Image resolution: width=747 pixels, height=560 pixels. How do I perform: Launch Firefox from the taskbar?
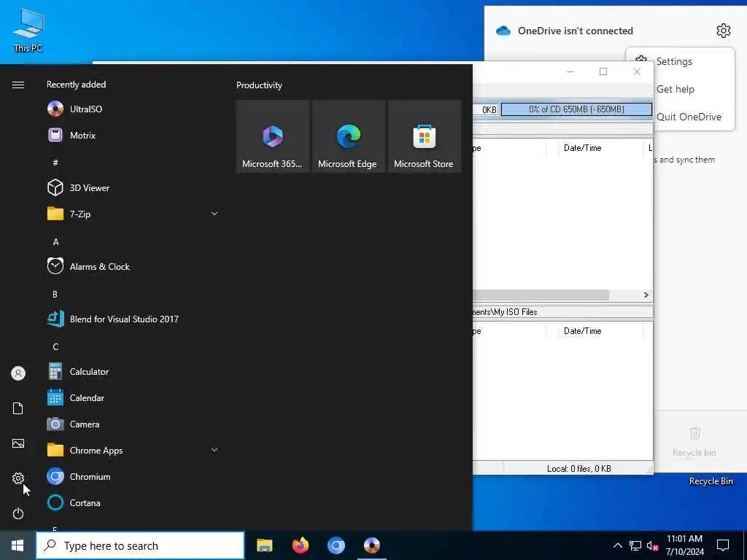pyautogui.click(x=300, y=545)
